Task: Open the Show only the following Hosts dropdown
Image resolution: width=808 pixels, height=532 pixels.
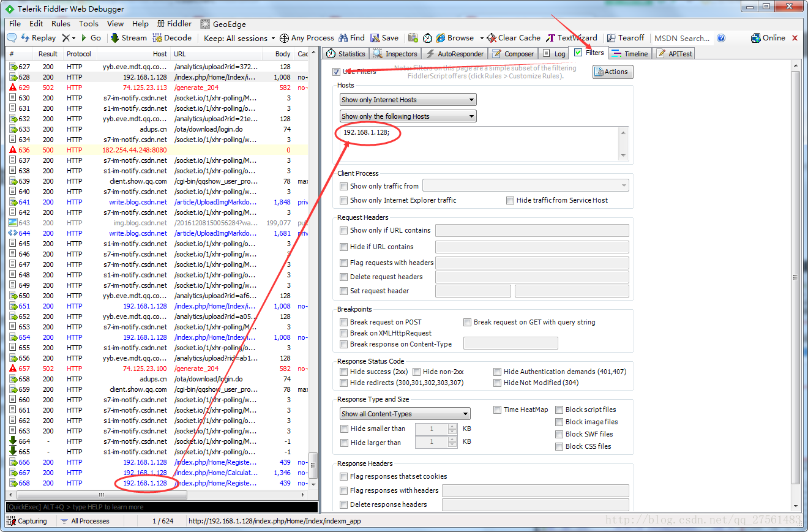Action: pyautogui.click(x=408, y=116)
